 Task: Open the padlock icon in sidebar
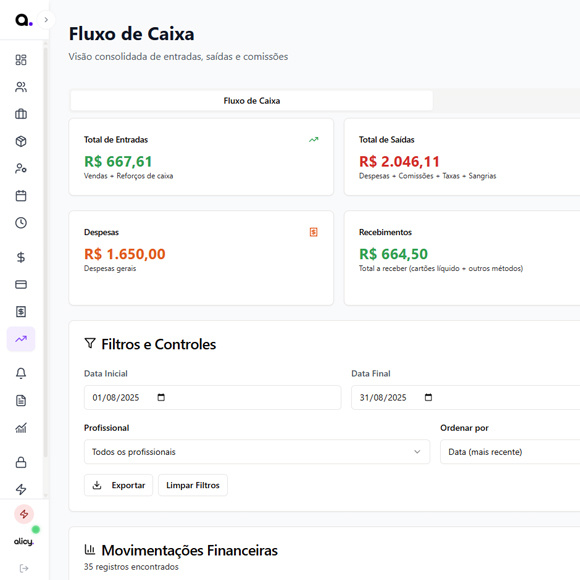point(21,462)
